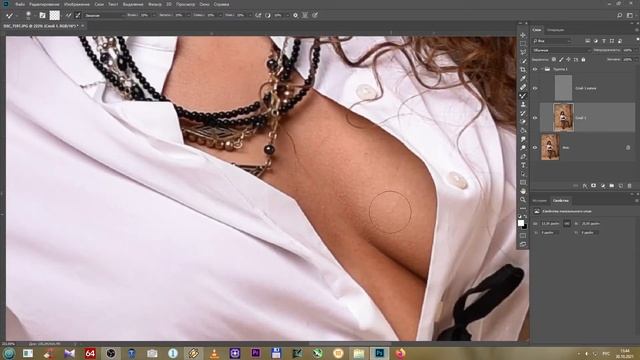Select the Move tool
The height and width of the screenshot is (360, 640).
pos(523,35)
